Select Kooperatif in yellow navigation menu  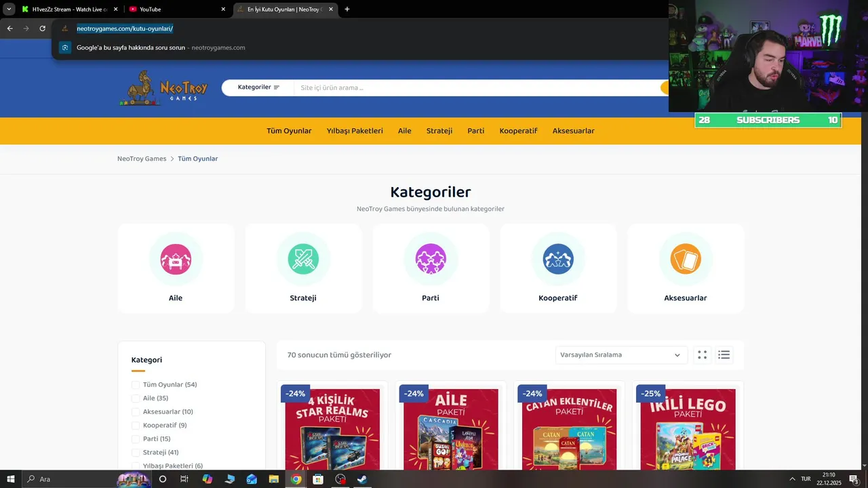pos(519,131)
